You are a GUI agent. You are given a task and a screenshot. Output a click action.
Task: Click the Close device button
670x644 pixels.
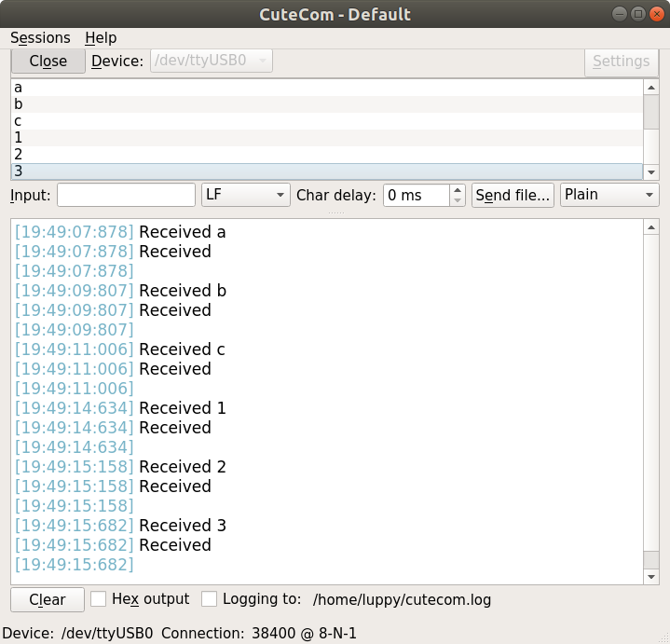[48, 62]
